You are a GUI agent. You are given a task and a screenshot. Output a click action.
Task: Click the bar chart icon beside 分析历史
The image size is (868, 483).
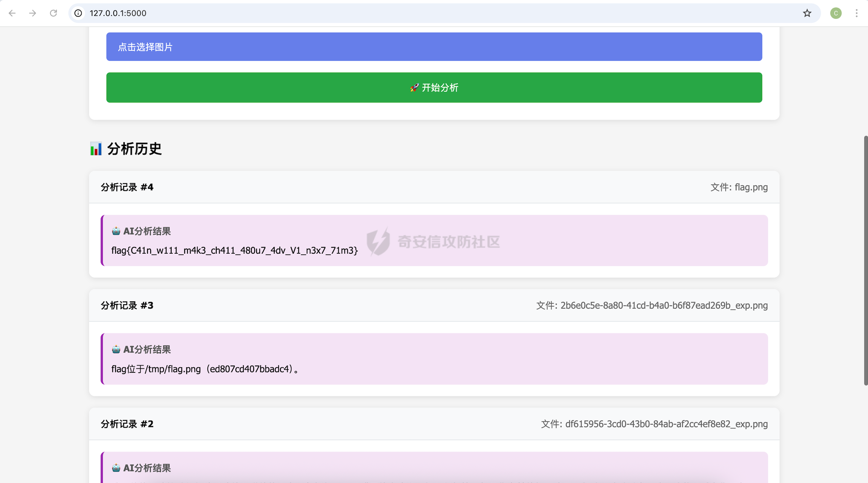coord(96,149)
